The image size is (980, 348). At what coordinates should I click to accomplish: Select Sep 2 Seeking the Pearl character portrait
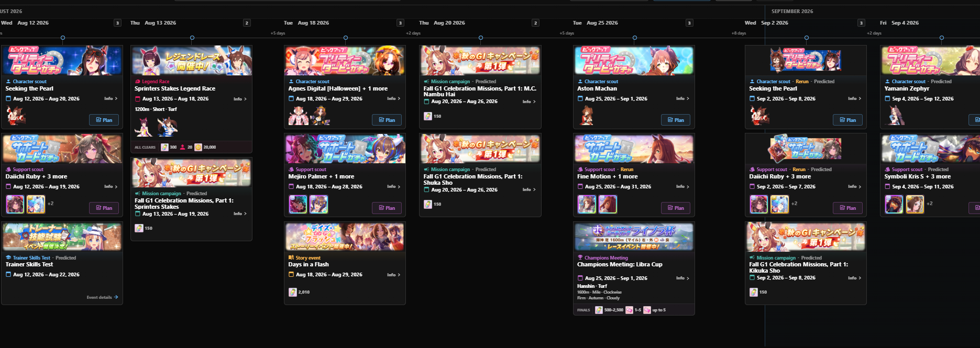click(x=759, y=116)
